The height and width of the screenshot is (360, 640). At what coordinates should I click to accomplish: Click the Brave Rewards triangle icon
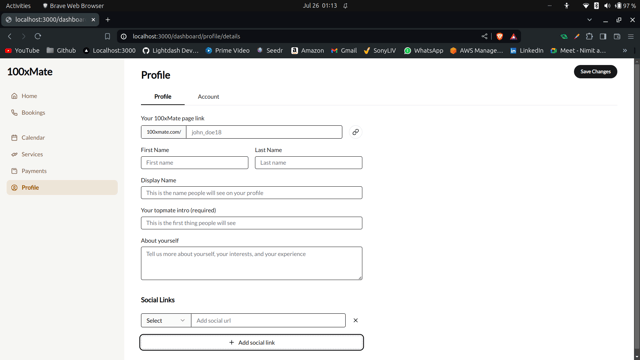tap(513, 36)
